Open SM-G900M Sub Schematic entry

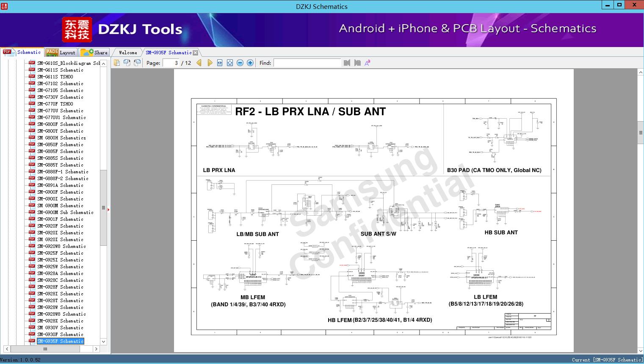click(65, 212)
